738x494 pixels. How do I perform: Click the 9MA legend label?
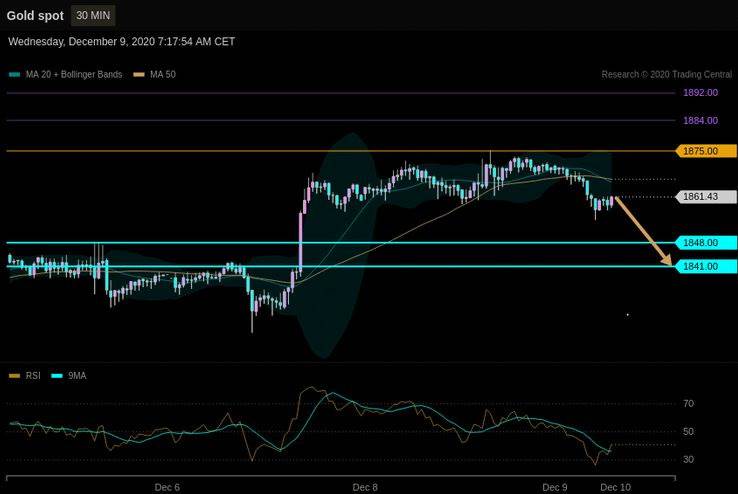click(77, 375)
